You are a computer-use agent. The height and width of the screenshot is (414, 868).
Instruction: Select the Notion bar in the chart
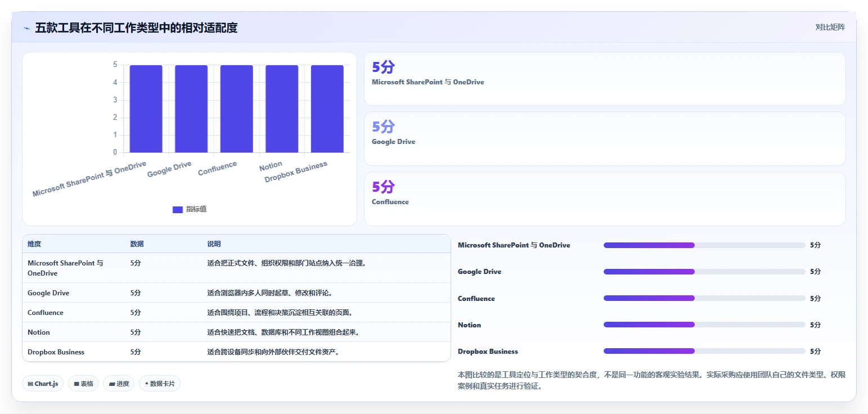click(282, 109)
